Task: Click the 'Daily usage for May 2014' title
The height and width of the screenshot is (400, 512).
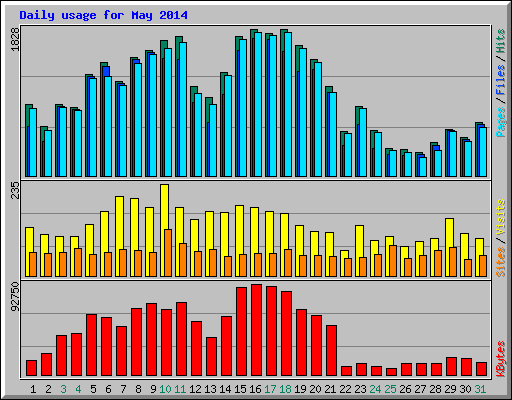Action: tap(103, 15)
